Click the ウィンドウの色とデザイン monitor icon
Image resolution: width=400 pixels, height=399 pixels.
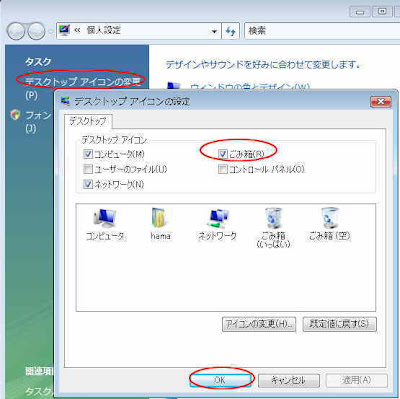pyautogui.click(x=174, y=86)
